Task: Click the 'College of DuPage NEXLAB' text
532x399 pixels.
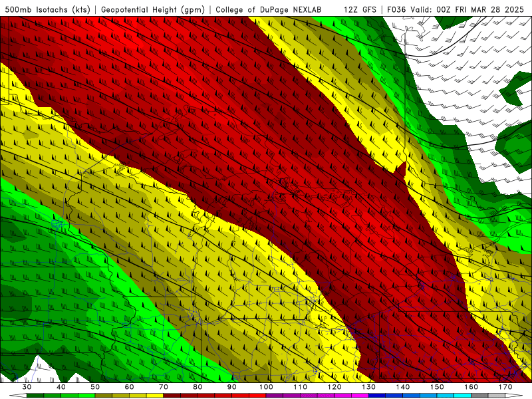Action: click(269, 9)
